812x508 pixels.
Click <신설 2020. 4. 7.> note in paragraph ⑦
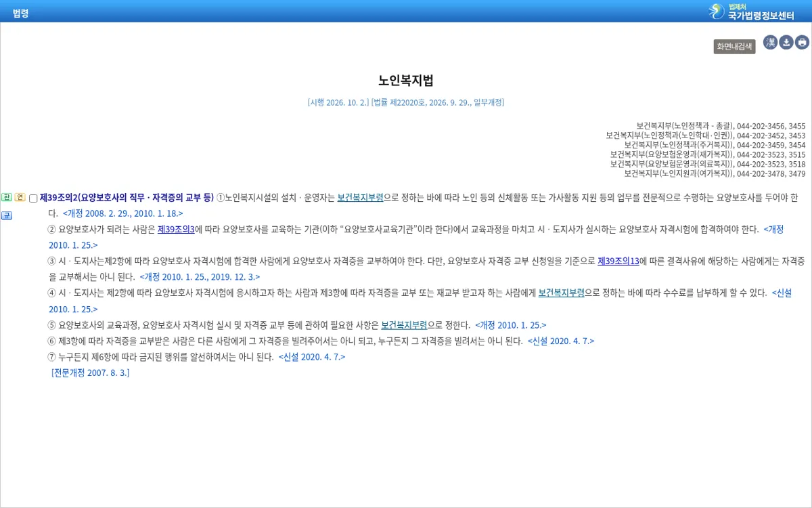click(312, 357)
